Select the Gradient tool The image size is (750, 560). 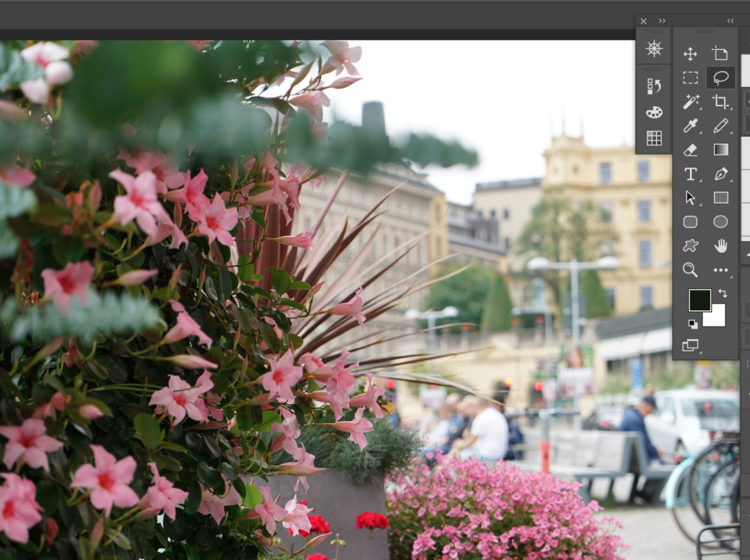tap(721, 149)
